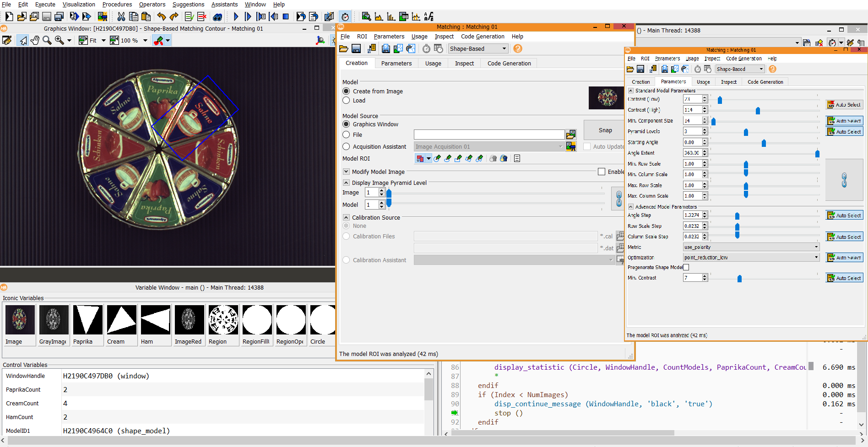Click the Undo arrow in main toolbar

click(x=161, y=16)
